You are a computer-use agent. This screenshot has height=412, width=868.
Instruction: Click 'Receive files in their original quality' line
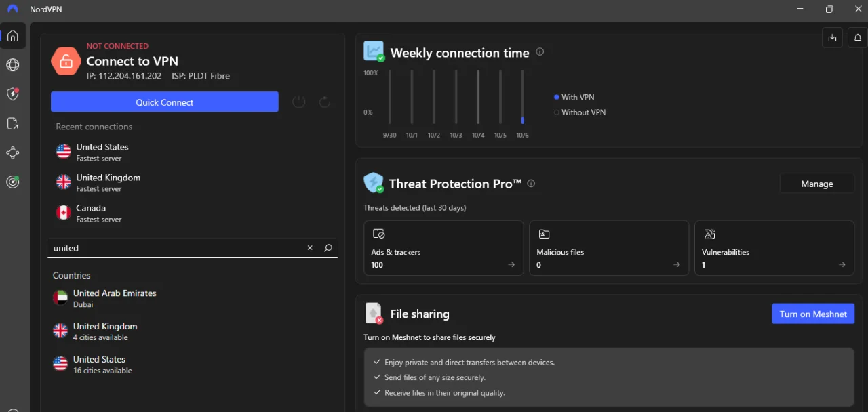click(445, 392)
